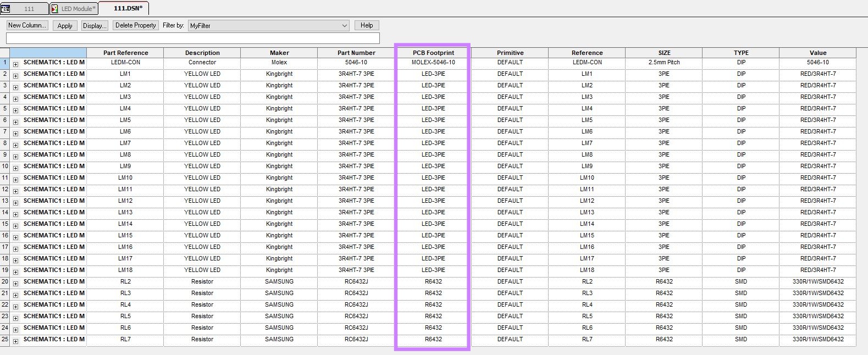Expand row 22 RL4

point(15,307)
